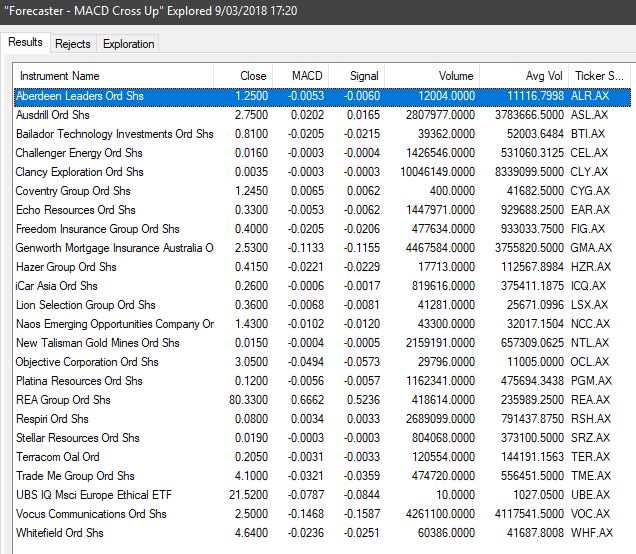The image size is (636, 554).
Task: Click the VOC.AX ticker cell
Action: [x=590, y=514]
